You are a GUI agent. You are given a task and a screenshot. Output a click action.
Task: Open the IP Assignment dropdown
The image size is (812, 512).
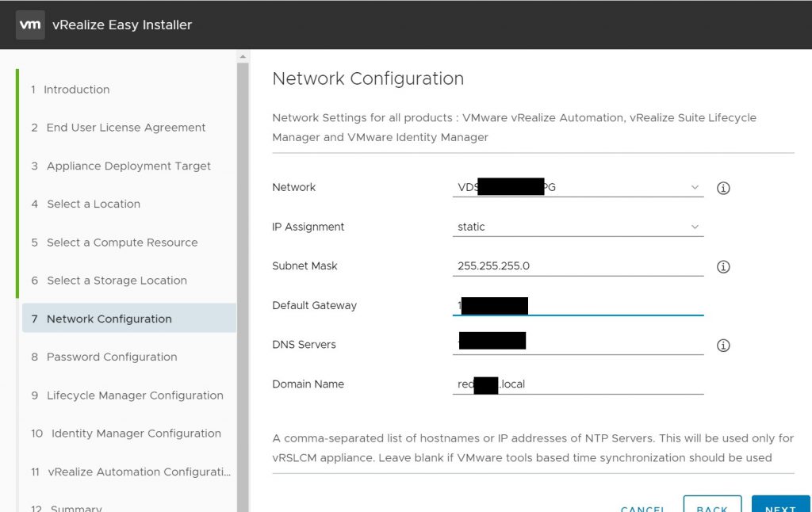(x=578, y=227)
